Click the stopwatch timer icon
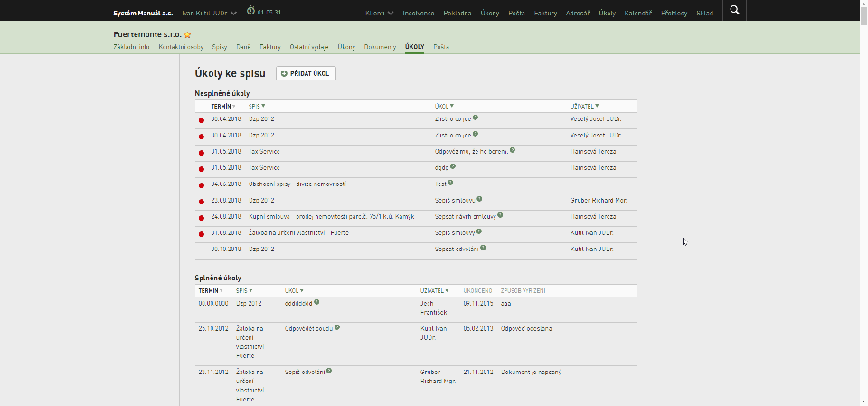The width and height of the screenshot is (868, 406). (250, 11)
